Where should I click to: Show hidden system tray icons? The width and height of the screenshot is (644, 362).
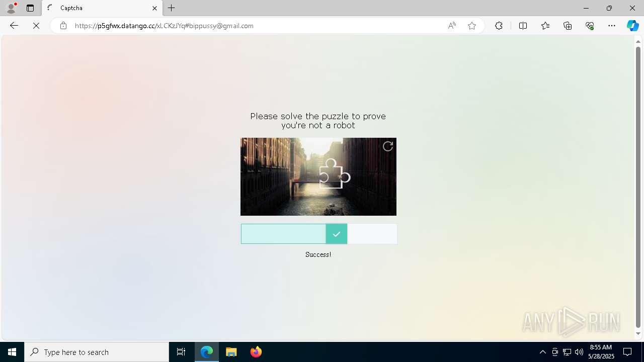[x=542, y=352]
